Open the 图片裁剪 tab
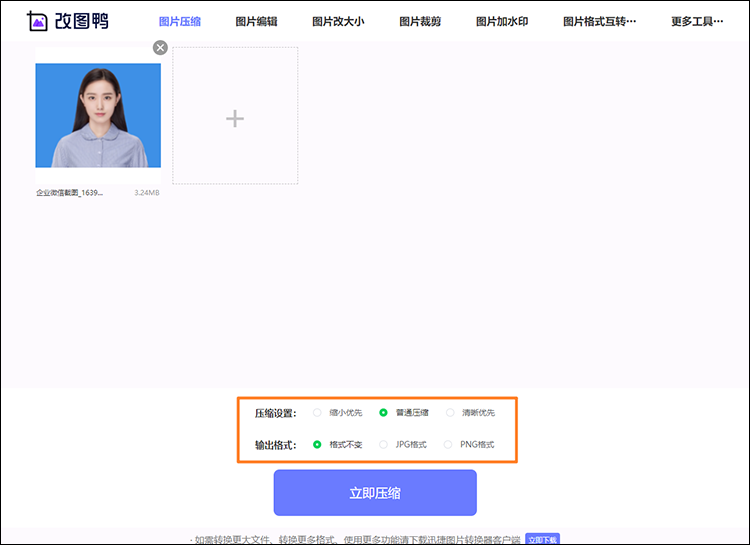The width and height of the screenshot is (750, 545). (x=420, y=22)
